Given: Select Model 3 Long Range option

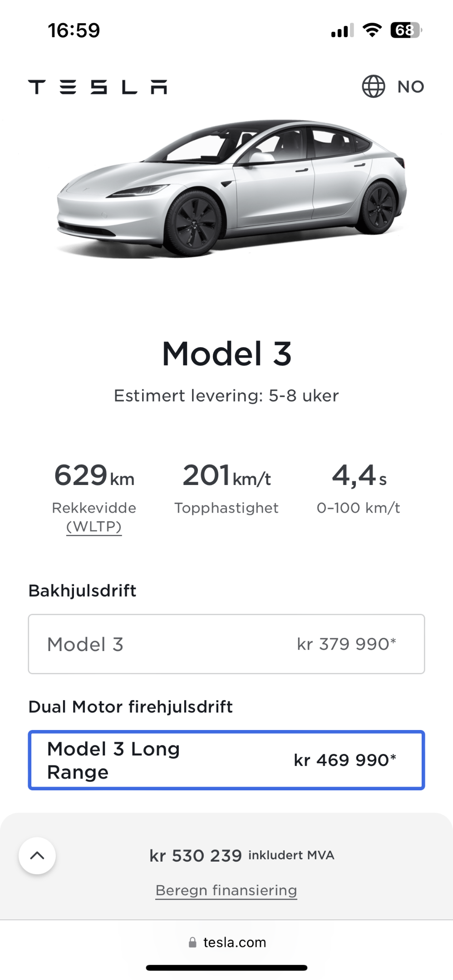Looking at the screenshot, I should pos(226,760).
